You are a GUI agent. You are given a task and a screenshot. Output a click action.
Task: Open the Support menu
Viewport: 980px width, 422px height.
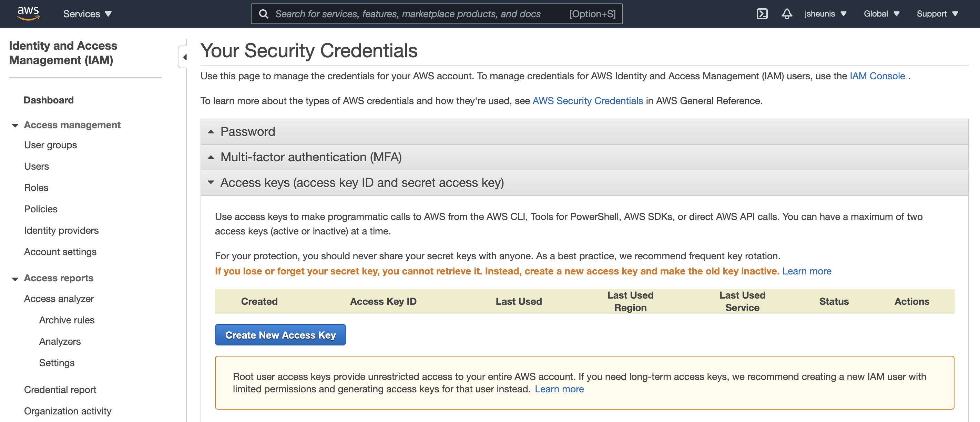(x=937, y=14)
